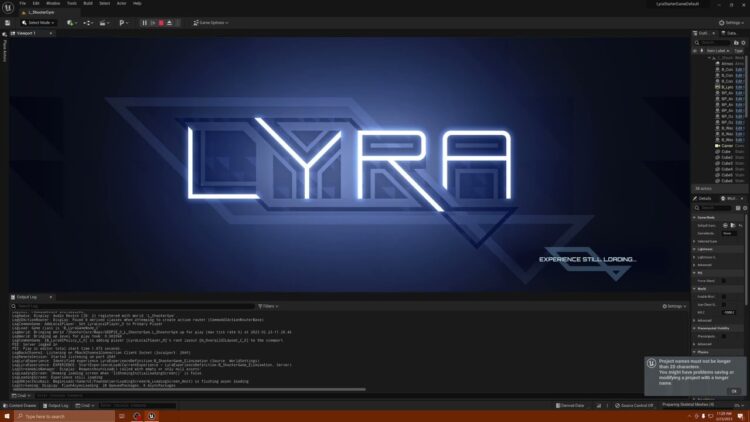Click OK on project name warning
This screenshot has width=750, height=422.
pyautogui.click(x=734, y=391)
